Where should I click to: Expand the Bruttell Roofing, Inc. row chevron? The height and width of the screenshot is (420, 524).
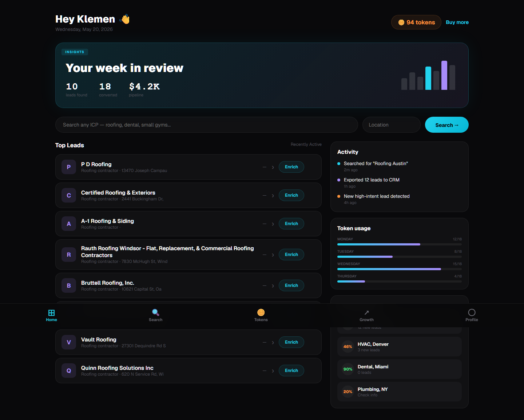pos(273,286)
